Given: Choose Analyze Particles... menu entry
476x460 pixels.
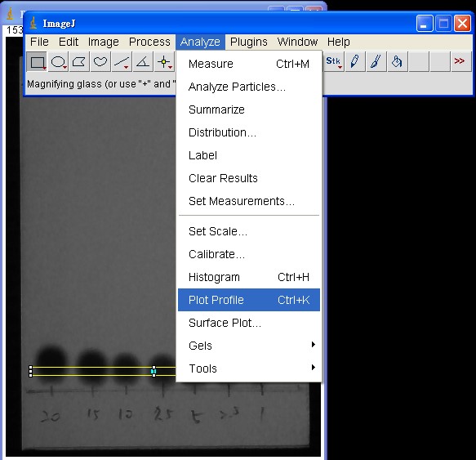Looking at the screenshot, I should 249,87.
